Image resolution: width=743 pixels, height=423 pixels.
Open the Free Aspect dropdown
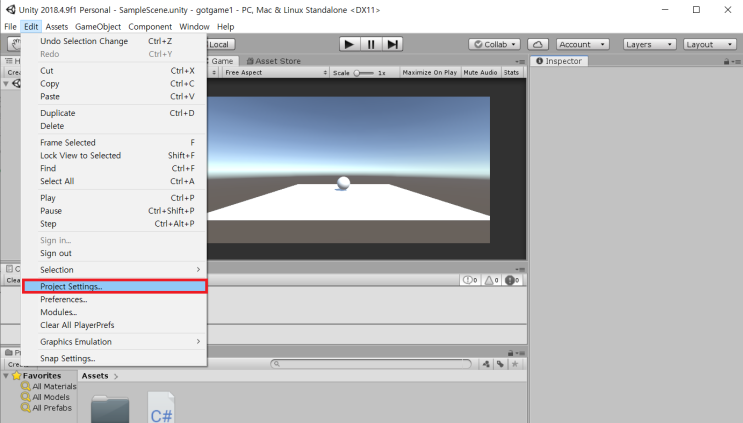click(275, 72)
